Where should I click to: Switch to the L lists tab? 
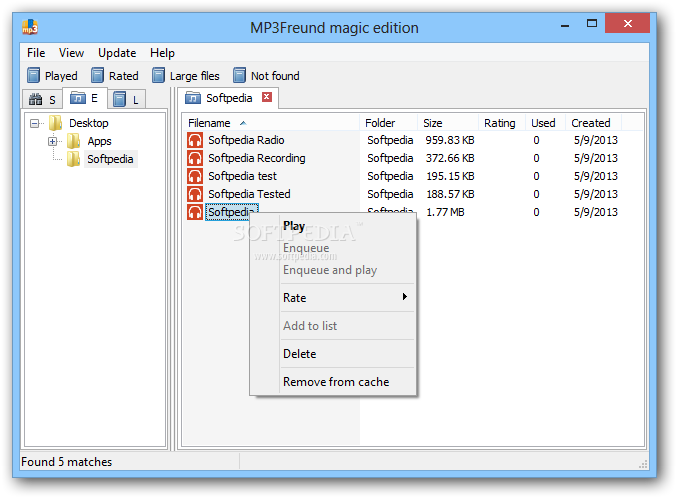pos(127,99)
